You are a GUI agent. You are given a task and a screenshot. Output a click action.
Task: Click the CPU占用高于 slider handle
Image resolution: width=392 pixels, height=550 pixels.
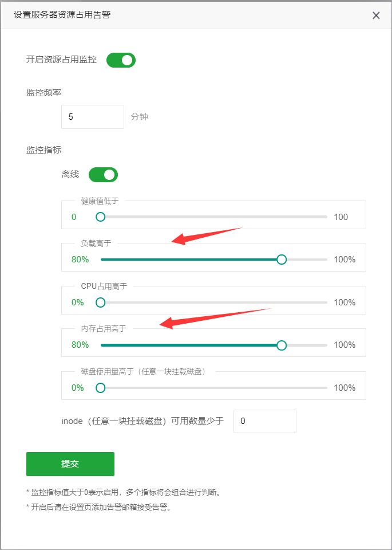pyautogui.click(x=101, y=302)
